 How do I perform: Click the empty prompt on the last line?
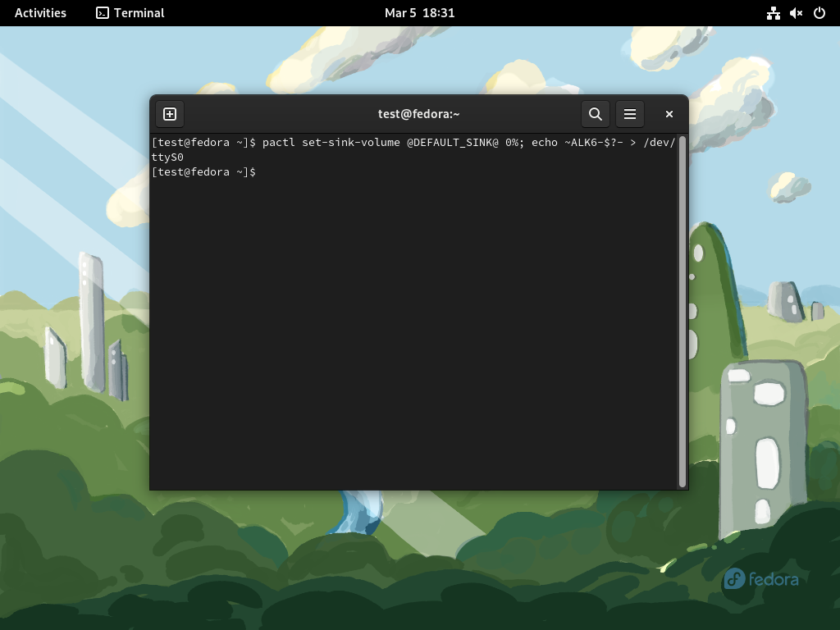(203, 172)
